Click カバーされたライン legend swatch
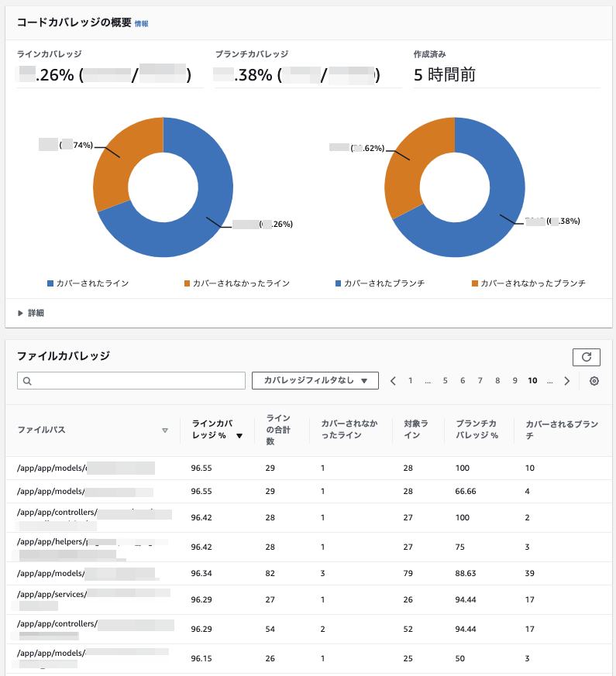 (x=50, y=283)
